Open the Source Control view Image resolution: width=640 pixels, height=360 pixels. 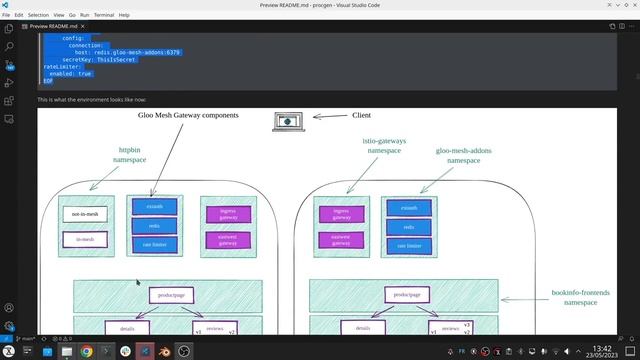pos(9,65)
